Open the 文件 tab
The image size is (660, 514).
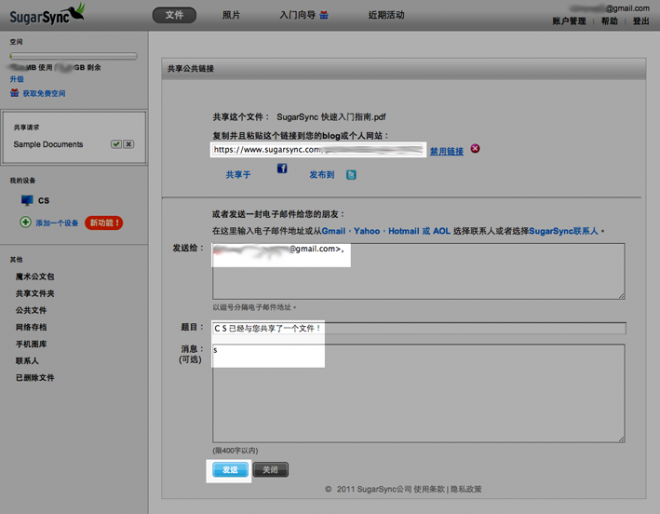pyautogui.click(x=174, y=15)
